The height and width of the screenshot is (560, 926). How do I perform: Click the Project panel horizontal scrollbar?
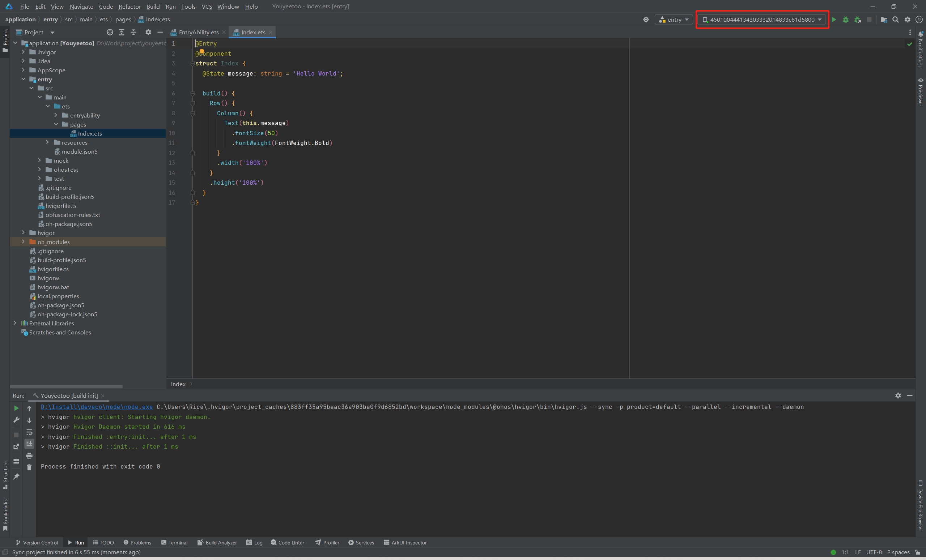(66, 386)
